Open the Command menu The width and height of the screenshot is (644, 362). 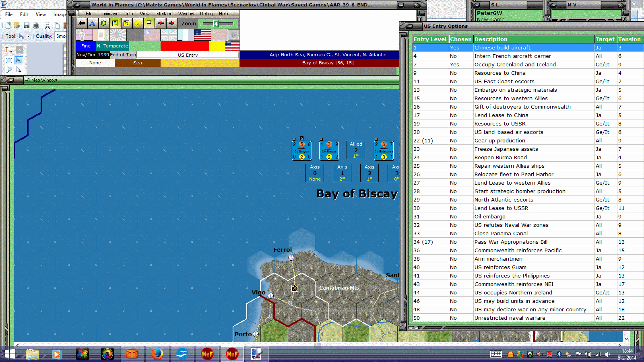109,14
